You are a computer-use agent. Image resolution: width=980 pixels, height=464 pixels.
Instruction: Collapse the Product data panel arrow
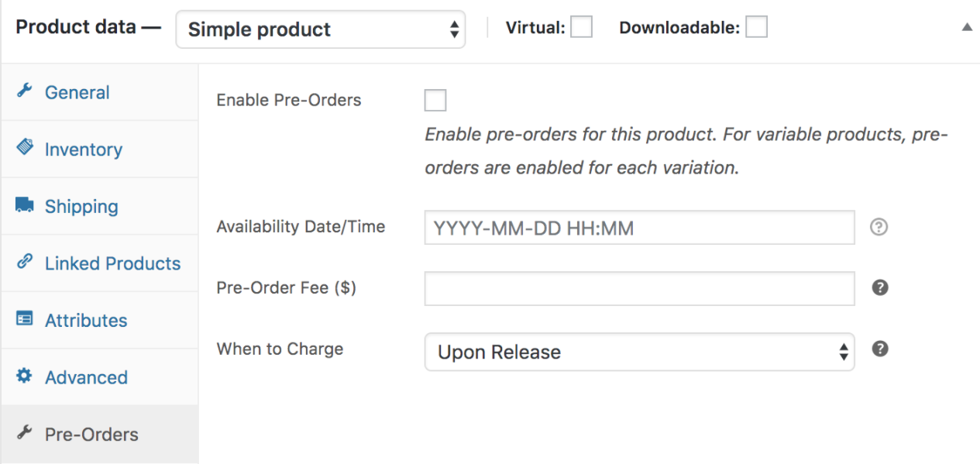pyautogui.click(x=967, y=27)
